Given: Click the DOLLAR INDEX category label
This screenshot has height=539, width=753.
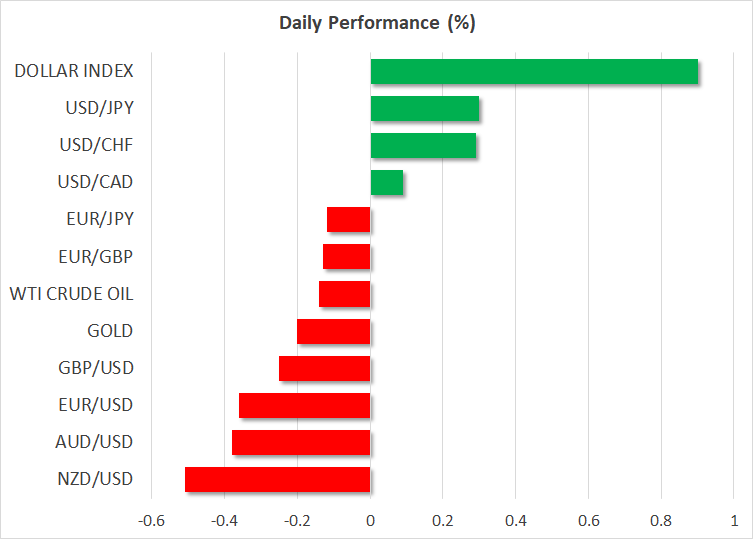Looking at the screenshot, I should click(x=75, y=71).
